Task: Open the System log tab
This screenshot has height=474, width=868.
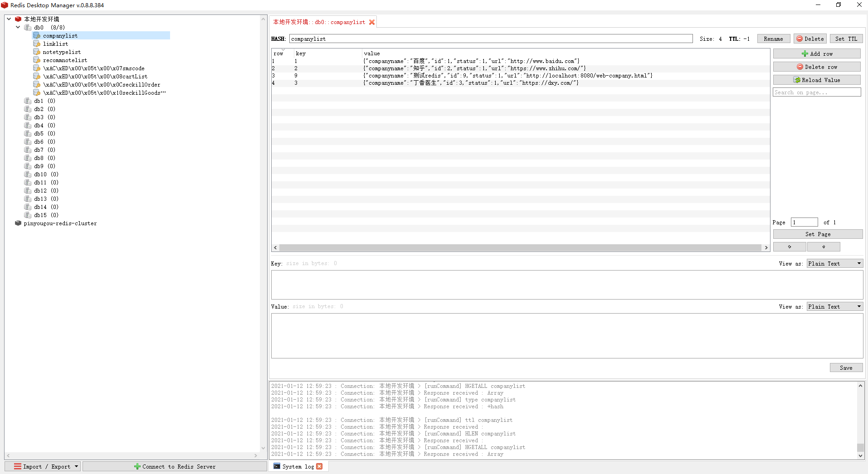Action: (x=298, y=466)
